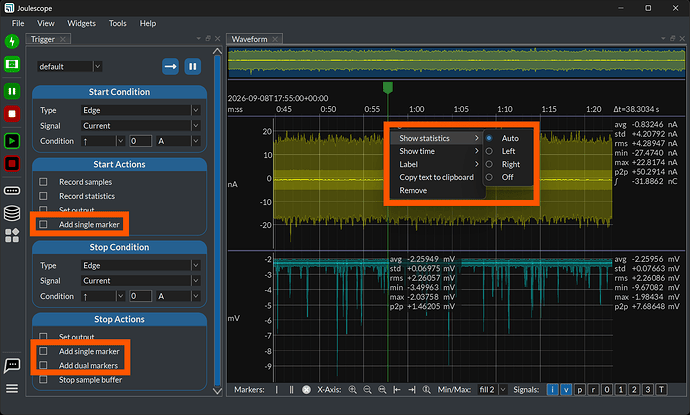Check the Add dual markers checkbox
690x415 pixels.
[43, 365]
